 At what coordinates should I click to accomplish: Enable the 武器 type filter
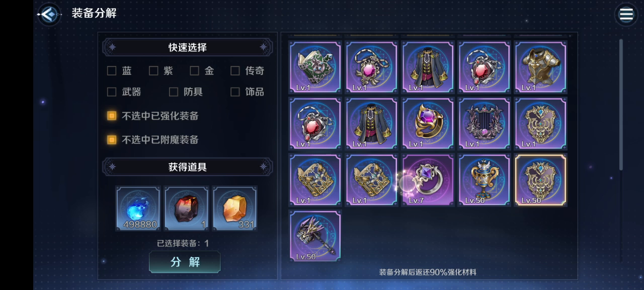112,92
